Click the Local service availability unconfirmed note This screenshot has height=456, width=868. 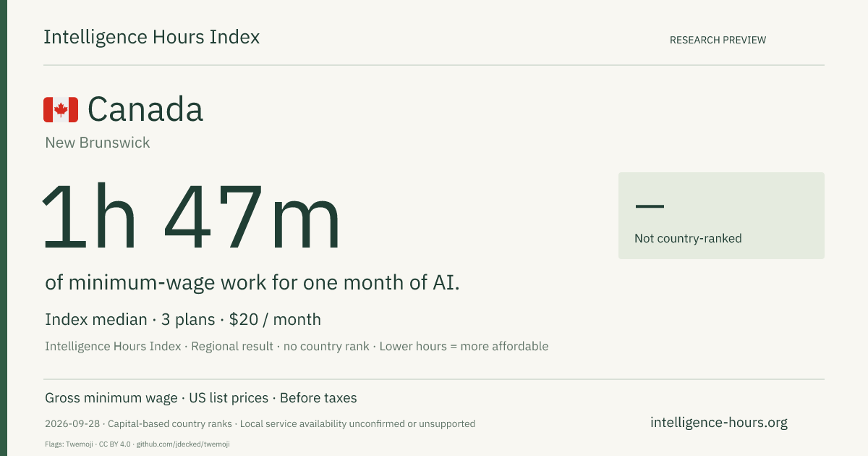click(357, 424)
